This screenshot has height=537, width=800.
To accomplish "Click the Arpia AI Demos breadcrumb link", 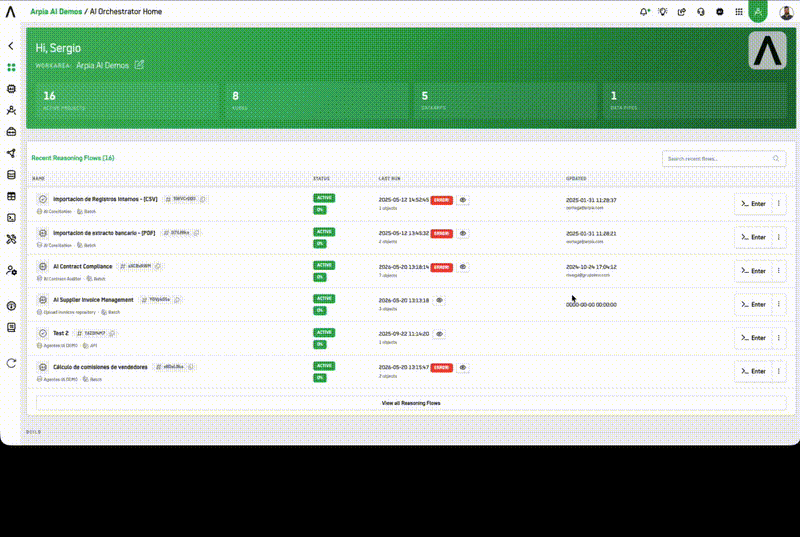I will pyautogui.click(x=56, y=12).
